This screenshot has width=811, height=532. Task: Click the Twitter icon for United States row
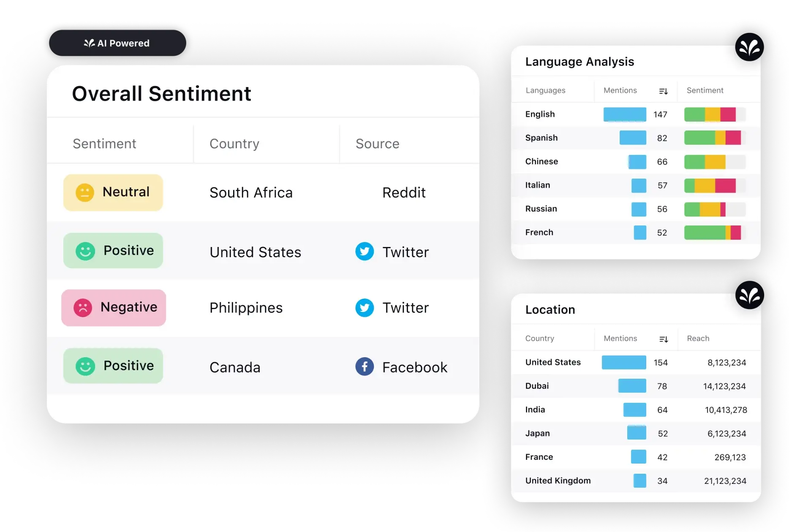coord(363,251)
